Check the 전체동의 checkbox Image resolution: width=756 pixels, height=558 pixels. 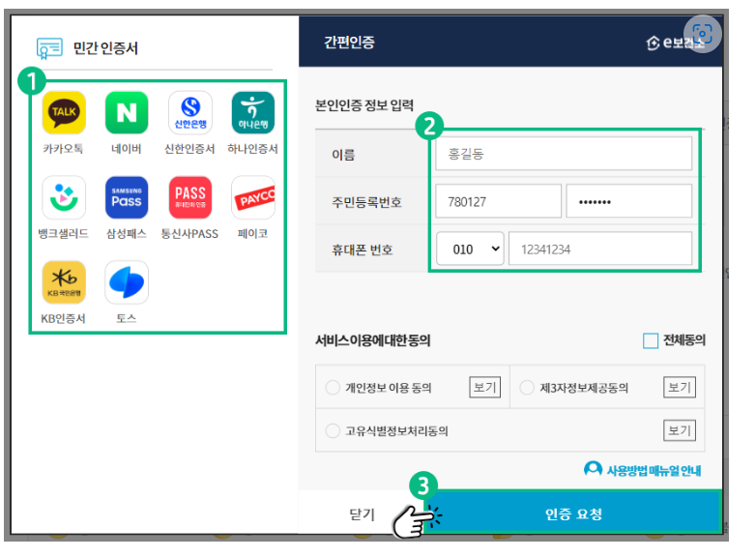pos(651,340)
